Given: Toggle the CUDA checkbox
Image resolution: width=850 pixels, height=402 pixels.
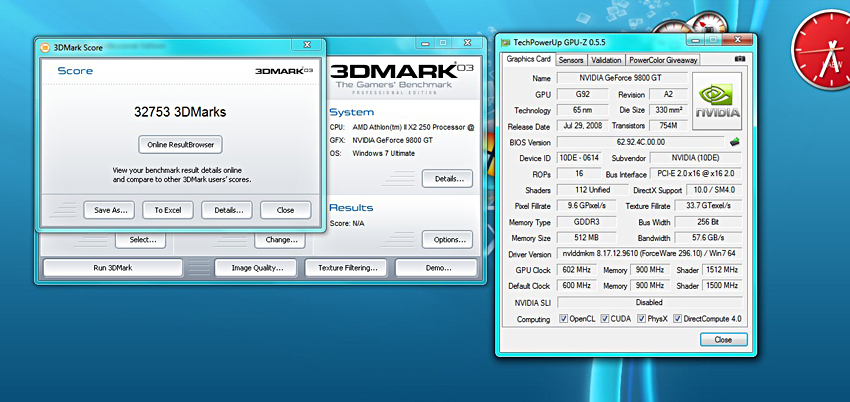Looking at the screenshot, I should 604,319.
